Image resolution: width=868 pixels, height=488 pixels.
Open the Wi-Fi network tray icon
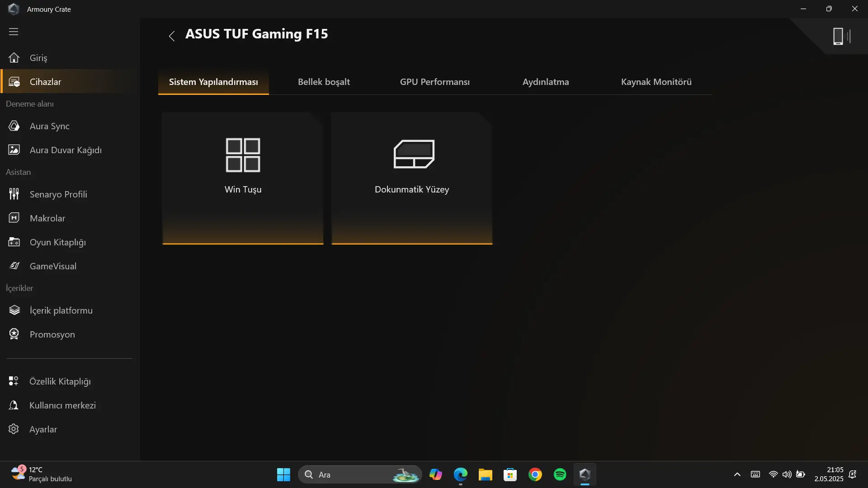pos(774,474)
